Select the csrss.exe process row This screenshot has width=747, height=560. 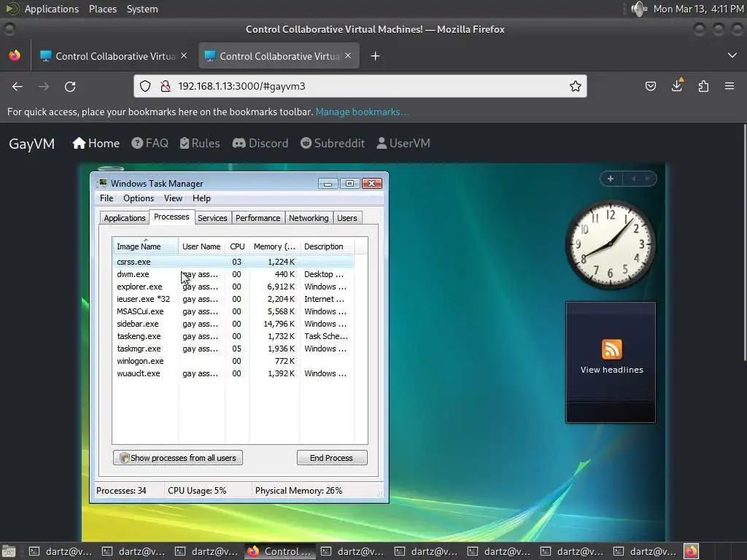233,262
